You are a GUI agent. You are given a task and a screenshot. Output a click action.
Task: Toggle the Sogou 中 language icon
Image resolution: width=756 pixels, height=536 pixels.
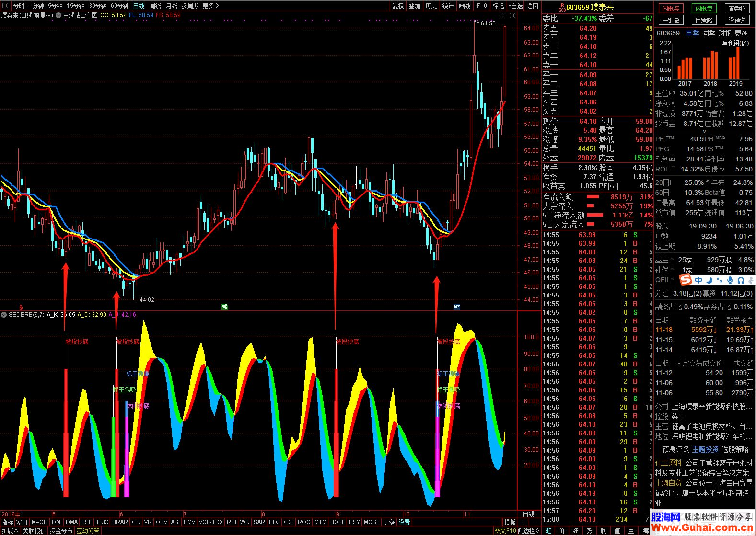pyautogui.click(x=698, y=280)
